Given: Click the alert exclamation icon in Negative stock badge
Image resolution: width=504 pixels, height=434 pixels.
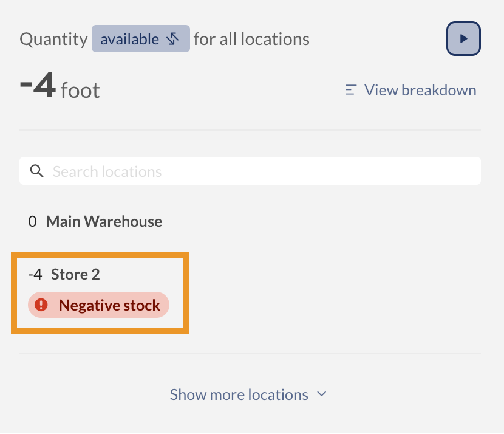Looking at the screenshot, I should click(41, 305).
